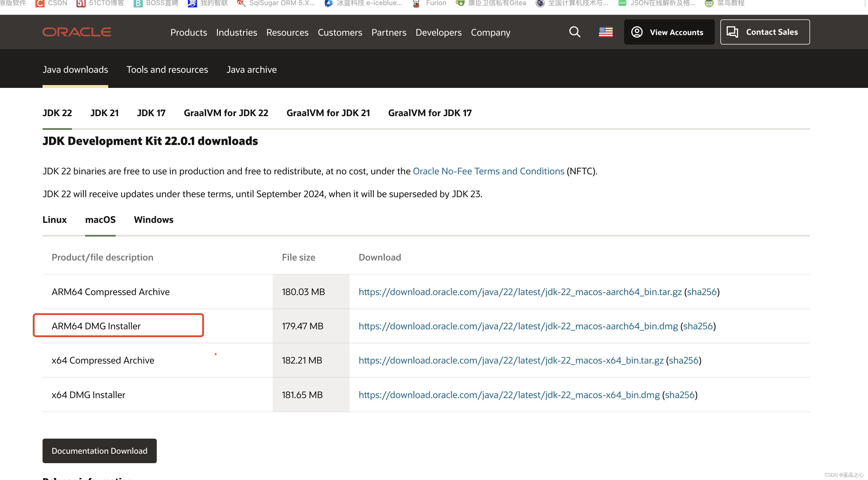The image size is (868, 480).
Task: Click the Contact Sales button
Action: coord(765,32)
